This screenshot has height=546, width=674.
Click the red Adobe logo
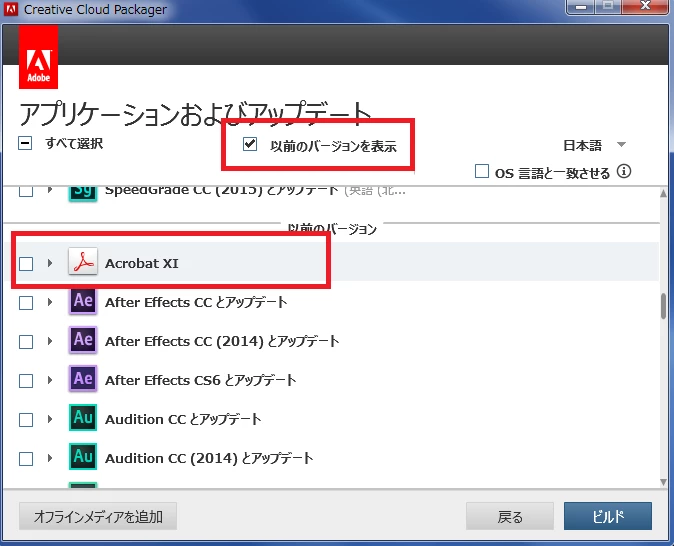click(38, 57)
